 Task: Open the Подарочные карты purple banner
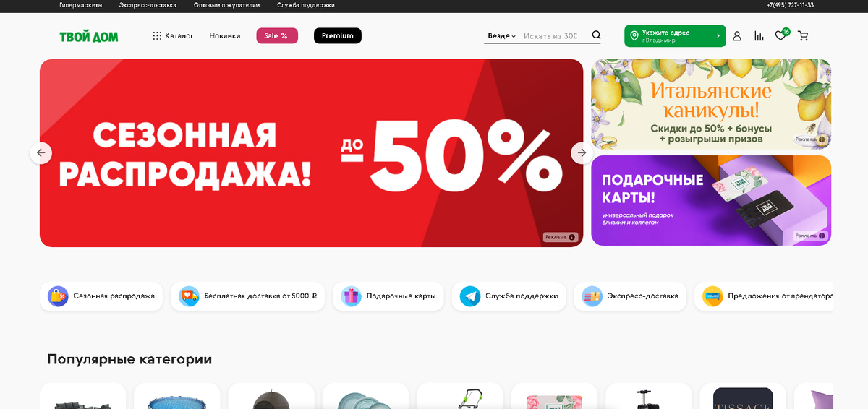click(711, 201)
